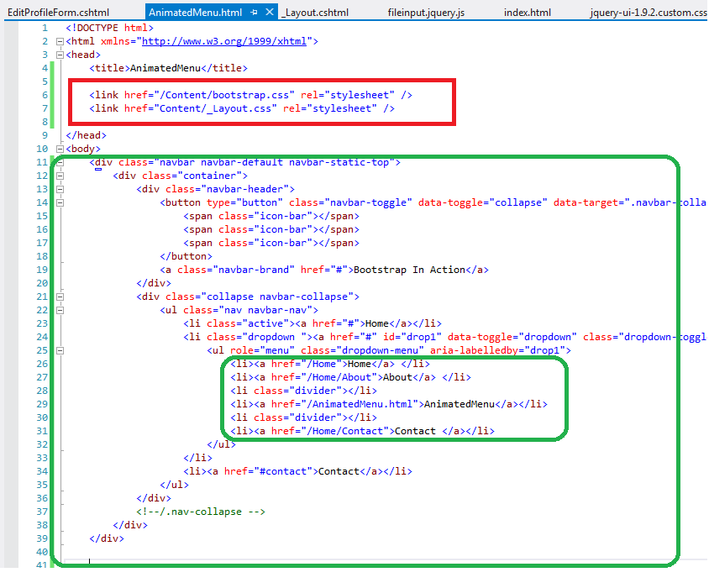Switch to the jquery-ui-1.9.2.custom.css tab

point(648,13)
